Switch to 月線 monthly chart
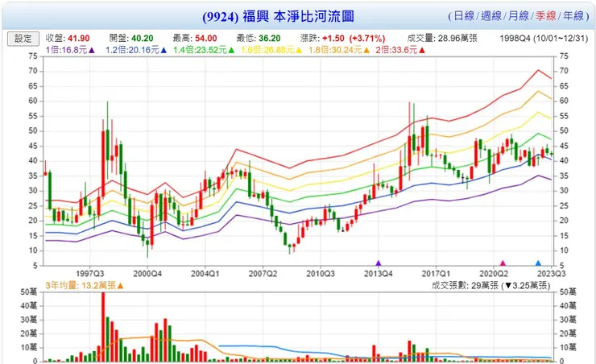Viewport: 596px width, 364px height. point(519,16)
